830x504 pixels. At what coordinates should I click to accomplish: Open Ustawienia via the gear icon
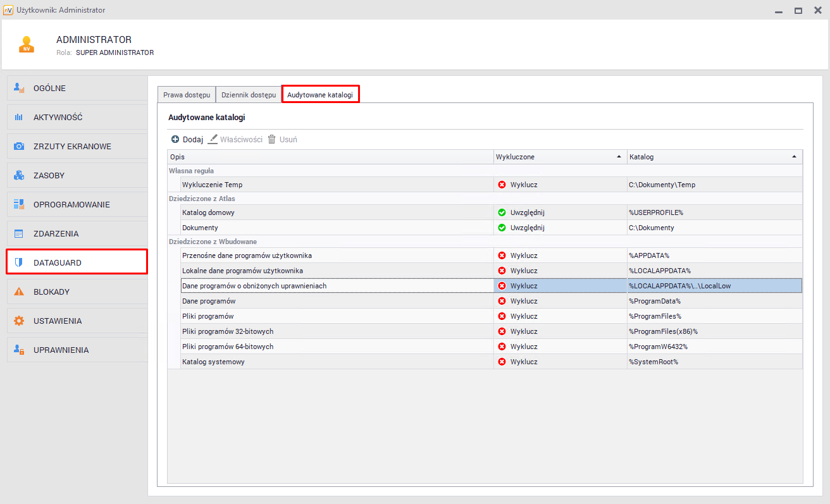point(19,321)
